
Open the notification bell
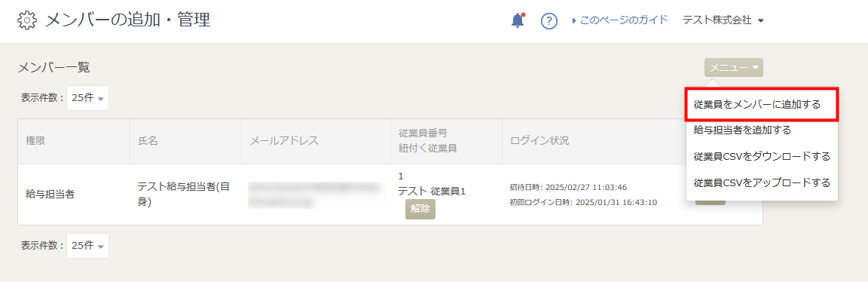coord(518,20)
